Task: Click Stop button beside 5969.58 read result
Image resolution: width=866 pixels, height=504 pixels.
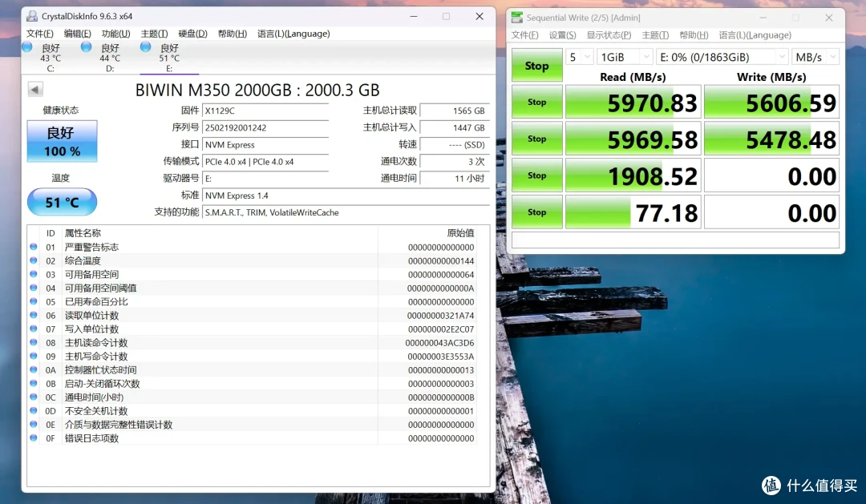Action: 536,139
